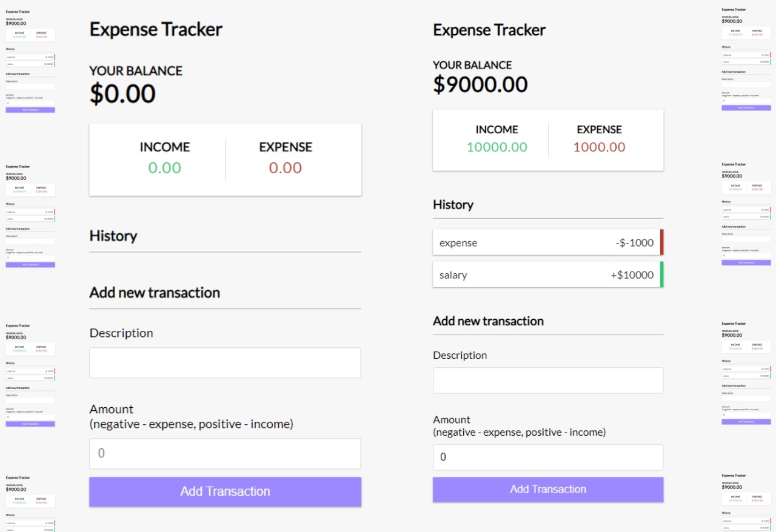Click the green 10000.00 income value
The width and height of the screenshot is (776, 532).
(497, 147)
